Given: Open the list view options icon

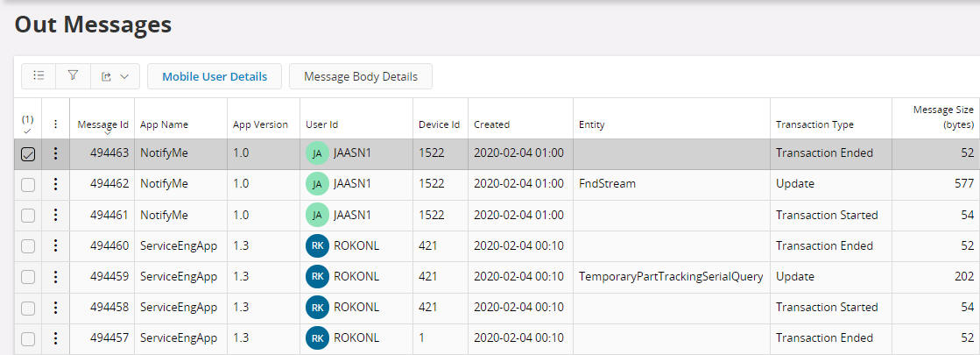Looking at the screenshot, I should pyautogui.click(x=39, y=76).
